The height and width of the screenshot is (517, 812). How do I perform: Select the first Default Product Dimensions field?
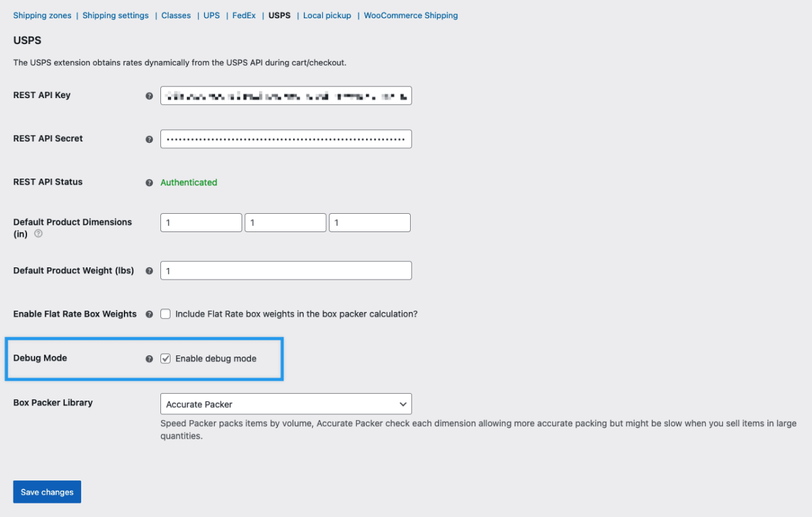[x=201, y=222]
